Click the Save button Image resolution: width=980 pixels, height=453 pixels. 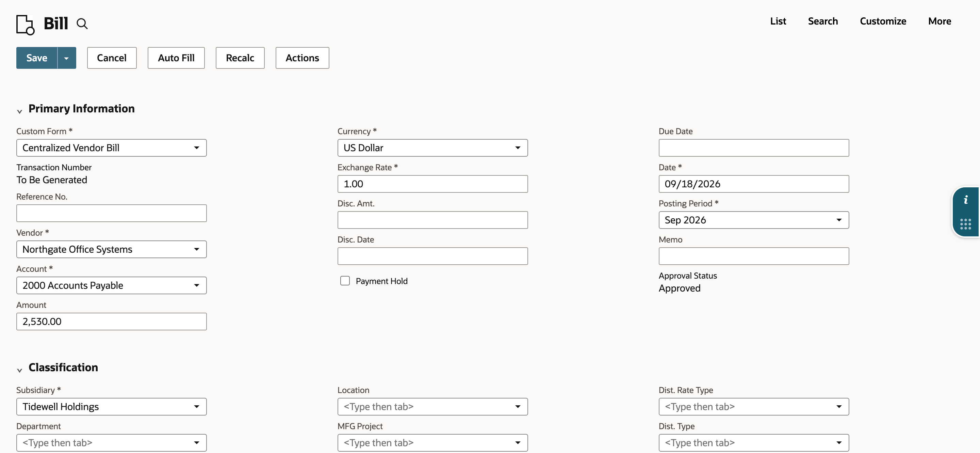(x=37, y=58)
